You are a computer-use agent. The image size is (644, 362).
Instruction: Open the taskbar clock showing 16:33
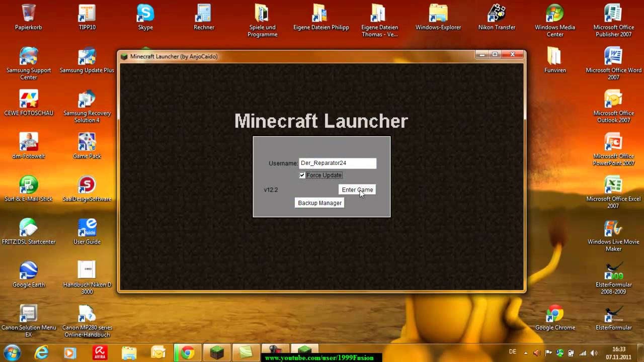tap(619, 353)
